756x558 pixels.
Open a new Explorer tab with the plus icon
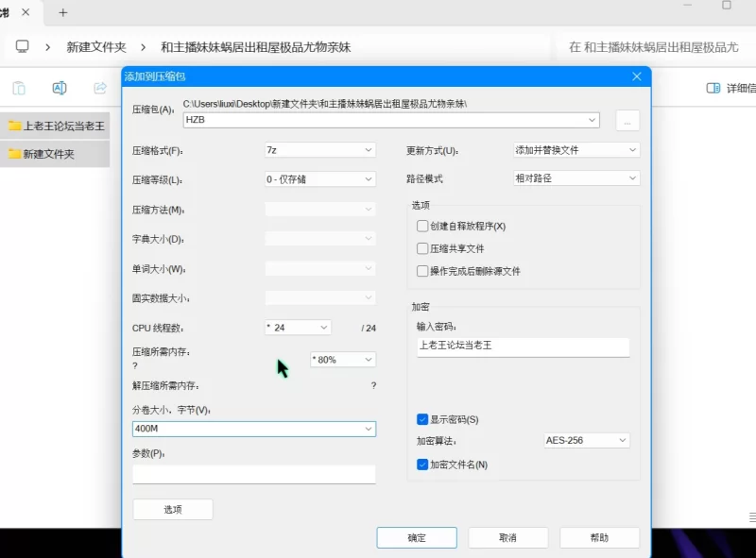click(x=63, y=13)
